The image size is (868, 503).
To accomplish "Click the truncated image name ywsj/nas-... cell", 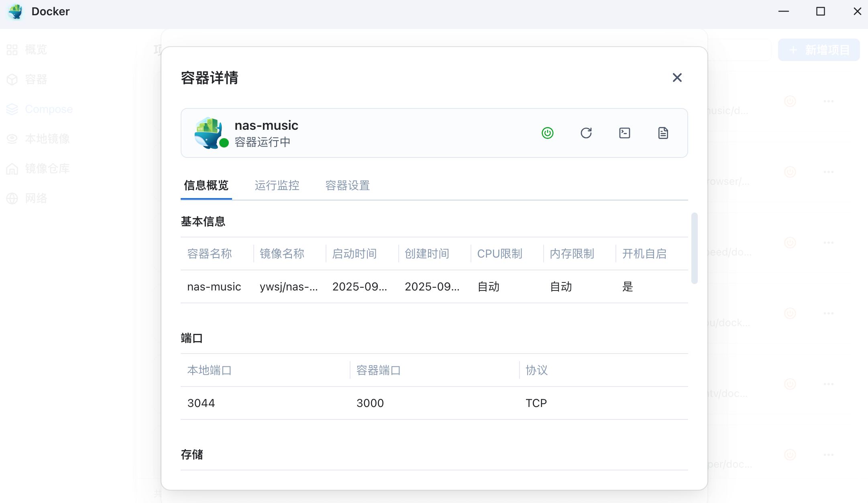I will pos(288,286).
